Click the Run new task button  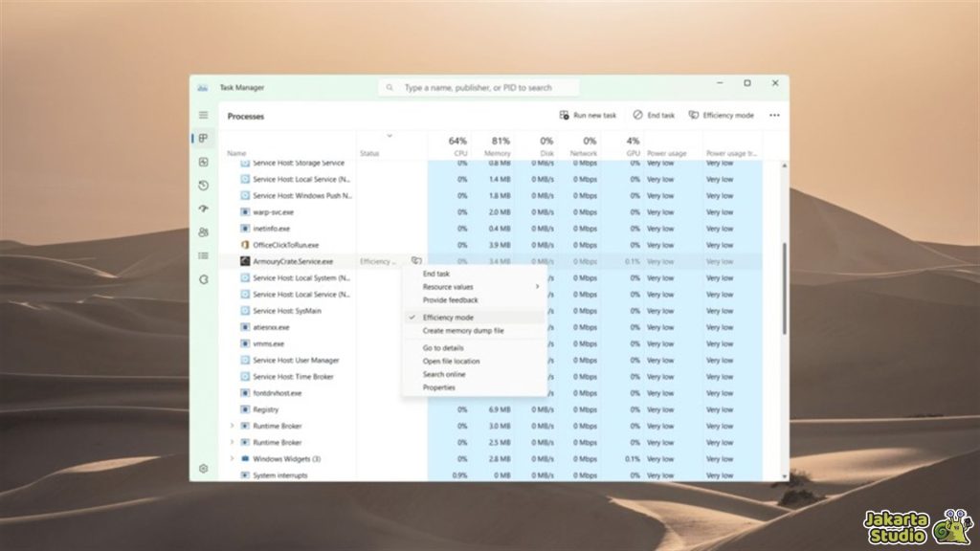(590, 115)
